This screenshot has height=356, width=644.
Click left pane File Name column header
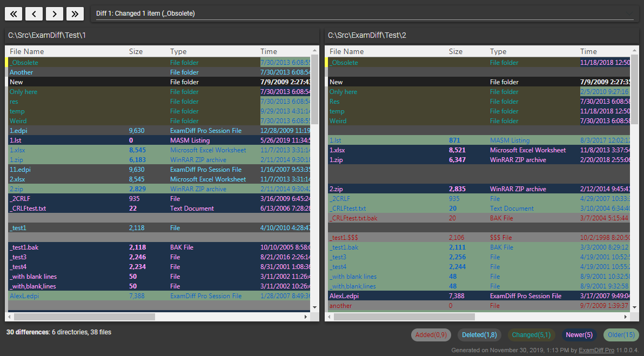coord(26,51)
